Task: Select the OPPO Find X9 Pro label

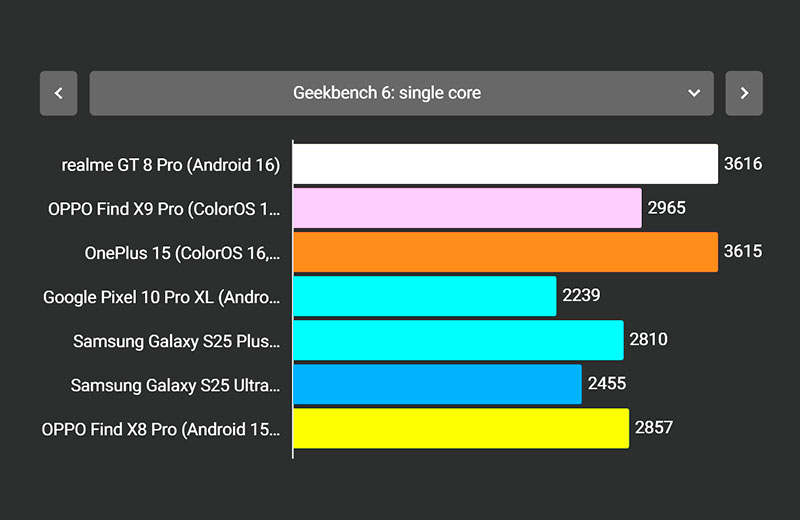Action: coord(164,209)
